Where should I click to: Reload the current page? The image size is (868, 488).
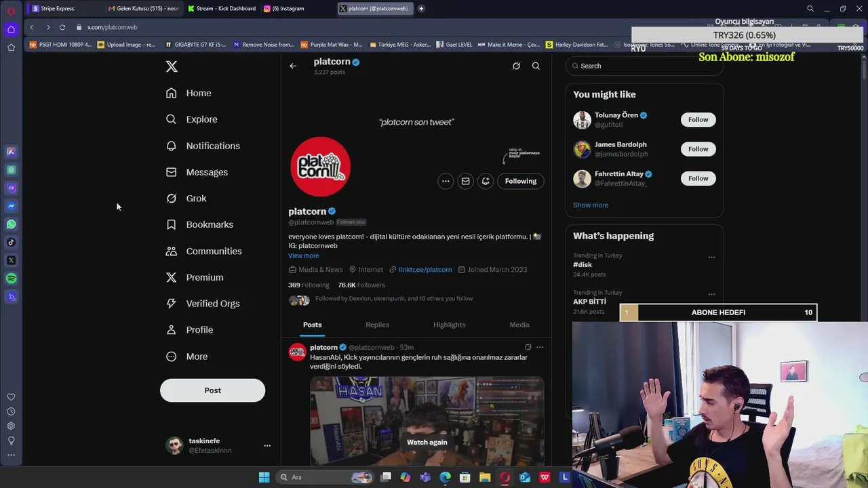[x=62, y=27]
